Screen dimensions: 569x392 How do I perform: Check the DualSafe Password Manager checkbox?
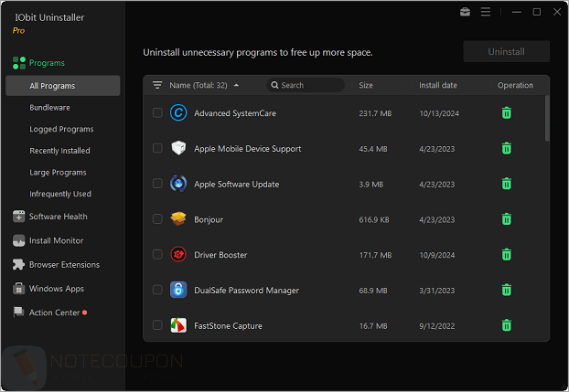[x=157, y=290]
